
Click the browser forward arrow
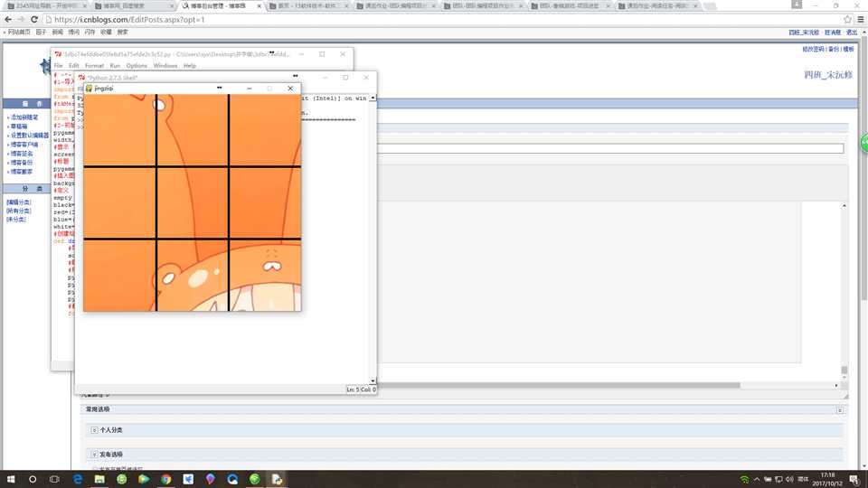pos(21,19)
